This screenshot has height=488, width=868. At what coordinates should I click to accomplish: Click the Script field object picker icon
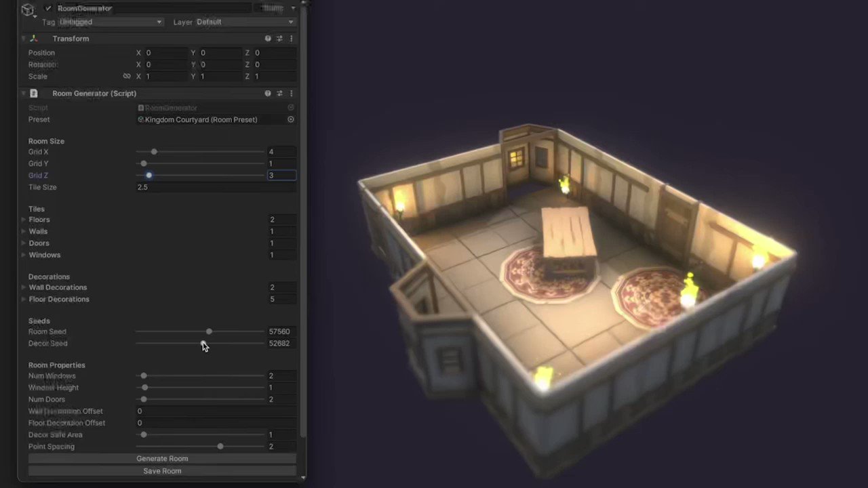coord(290,108)
